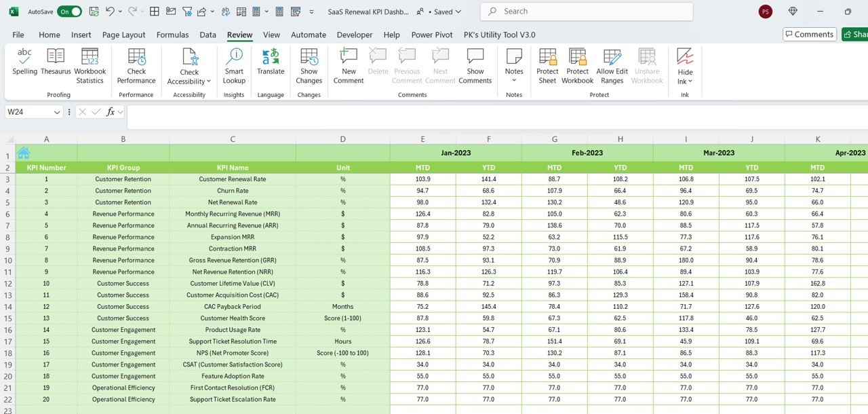Click the diamond premium icon in title bar
This screenshot has width=868, height=414.
[793, 12]
